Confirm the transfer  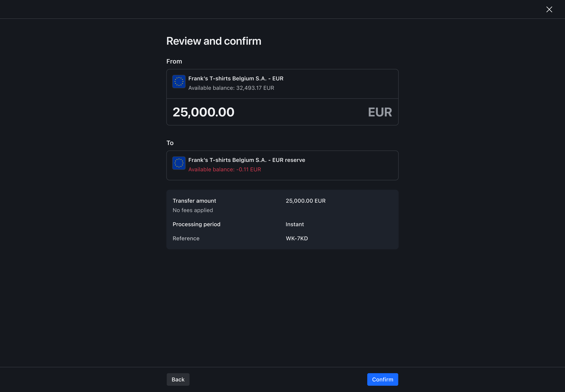coord(383,379)
